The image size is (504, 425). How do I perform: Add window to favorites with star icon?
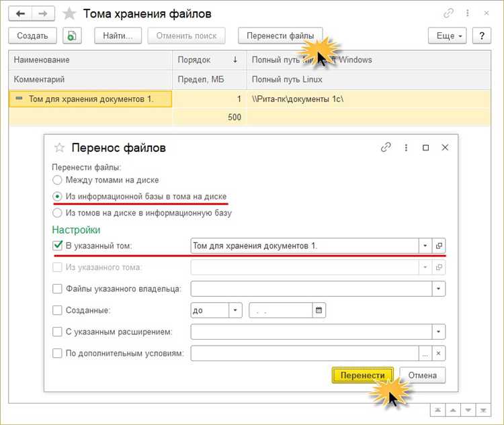69,13
